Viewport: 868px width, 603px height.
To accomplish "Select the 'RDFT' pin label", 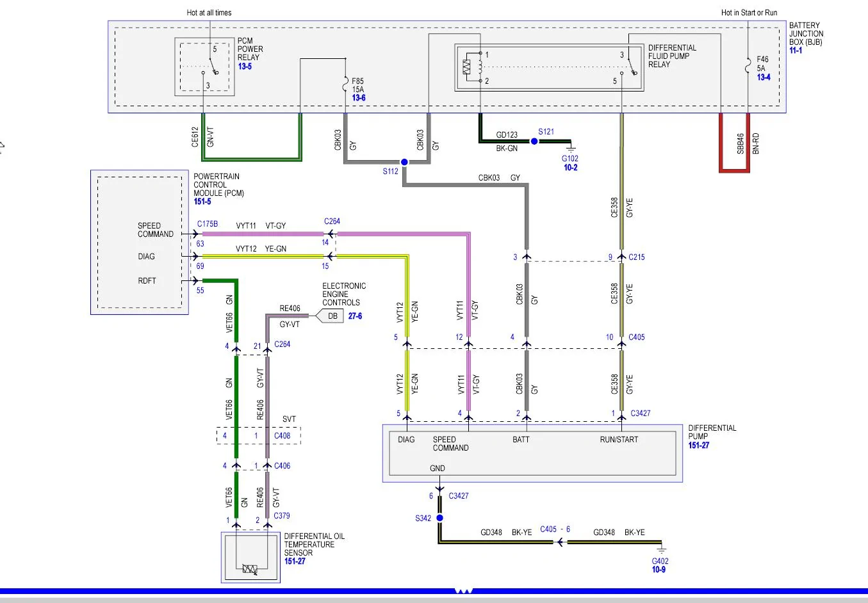I will click(x=147, y=281).
